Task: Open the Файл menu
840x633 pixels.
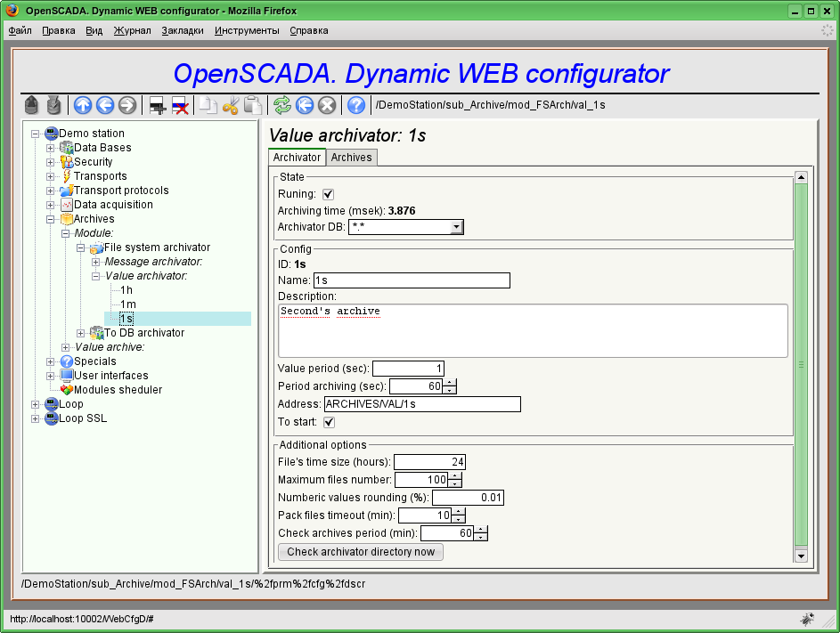Action: coord(20,30)
